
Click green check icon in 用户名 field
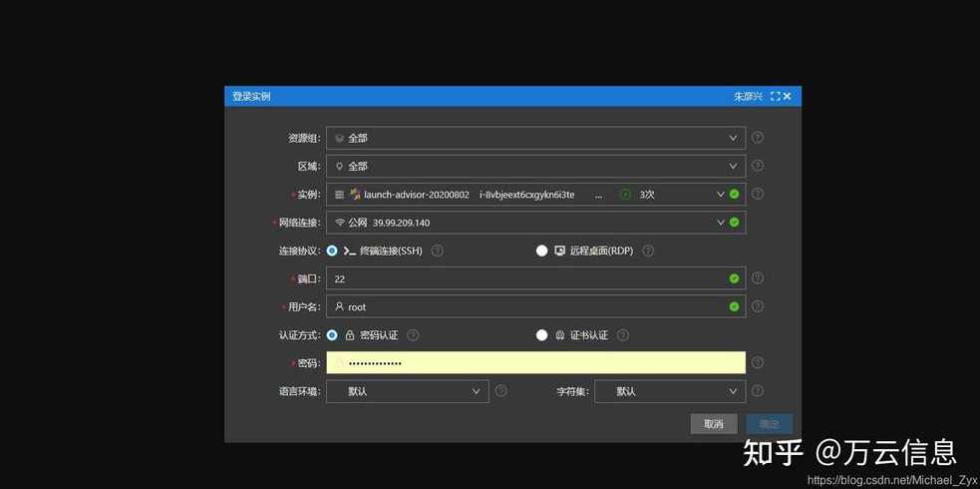[734, 307]
